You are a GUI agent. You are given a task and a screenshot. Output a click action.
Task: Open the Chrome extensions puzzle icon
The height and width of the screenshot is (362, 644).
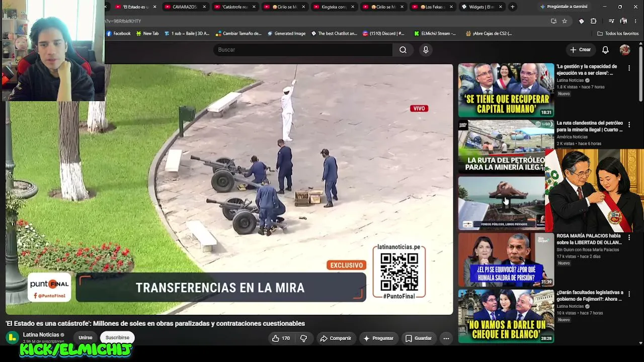coord(594,21)
